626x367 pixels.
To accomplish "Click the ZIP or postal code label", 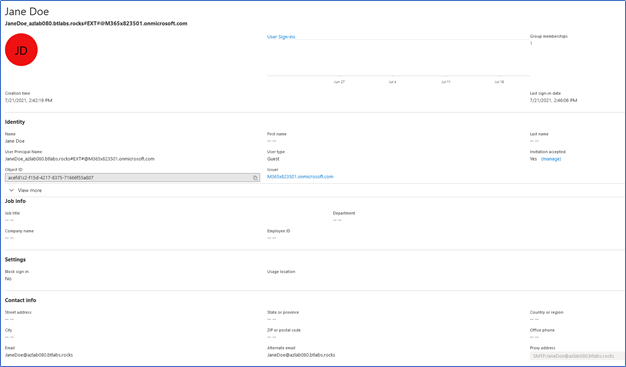I will (x=284, y=330).
